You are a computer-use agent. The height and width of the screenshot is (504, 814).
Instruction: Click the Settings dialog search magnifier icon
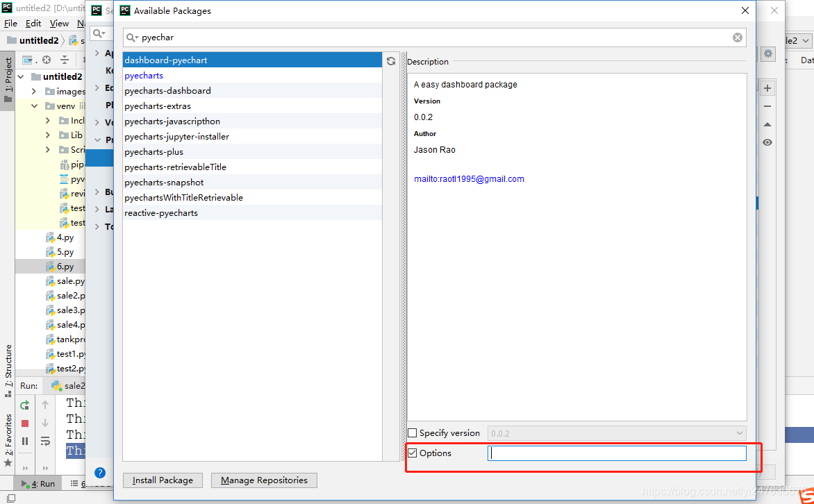(x=99, y=34)
